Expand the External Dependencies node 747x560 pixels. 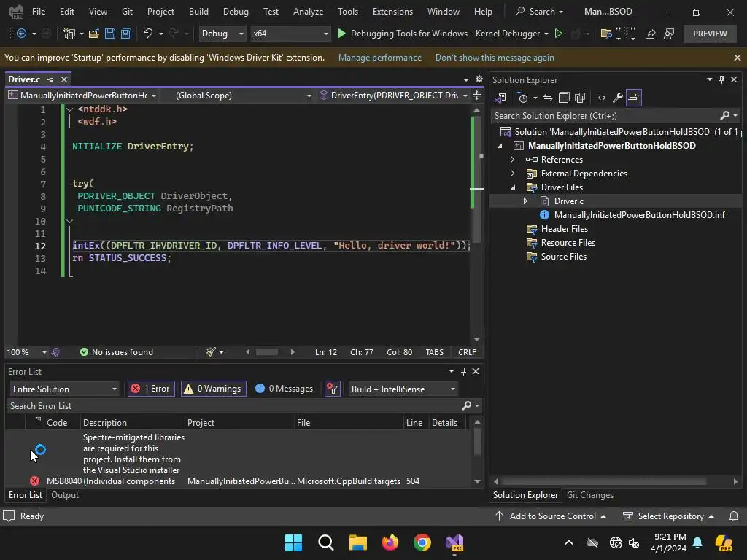point(513,174)
